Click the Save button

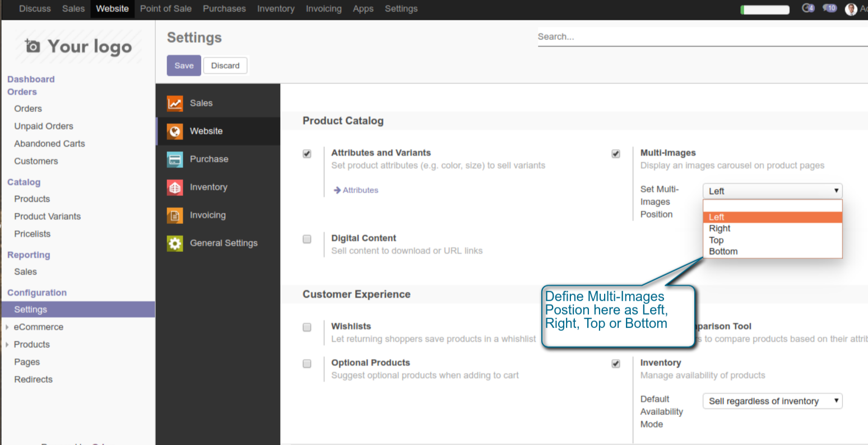point(184,65)
